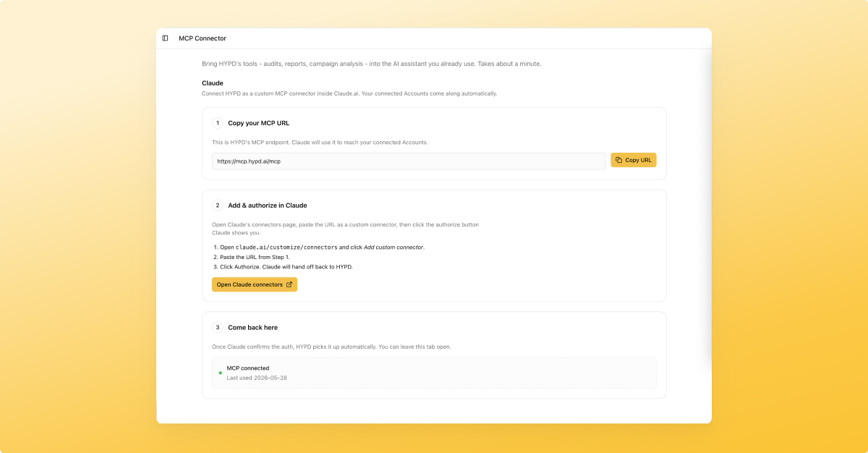Click the 'Bring HYPD's tools' intro text

(372, 64)
